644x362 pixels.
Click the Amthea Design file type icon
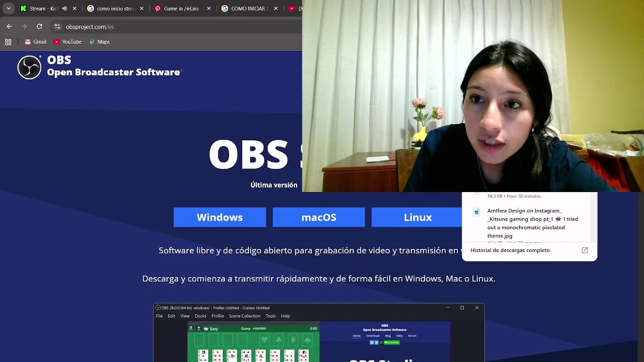(x=476, y=212)
